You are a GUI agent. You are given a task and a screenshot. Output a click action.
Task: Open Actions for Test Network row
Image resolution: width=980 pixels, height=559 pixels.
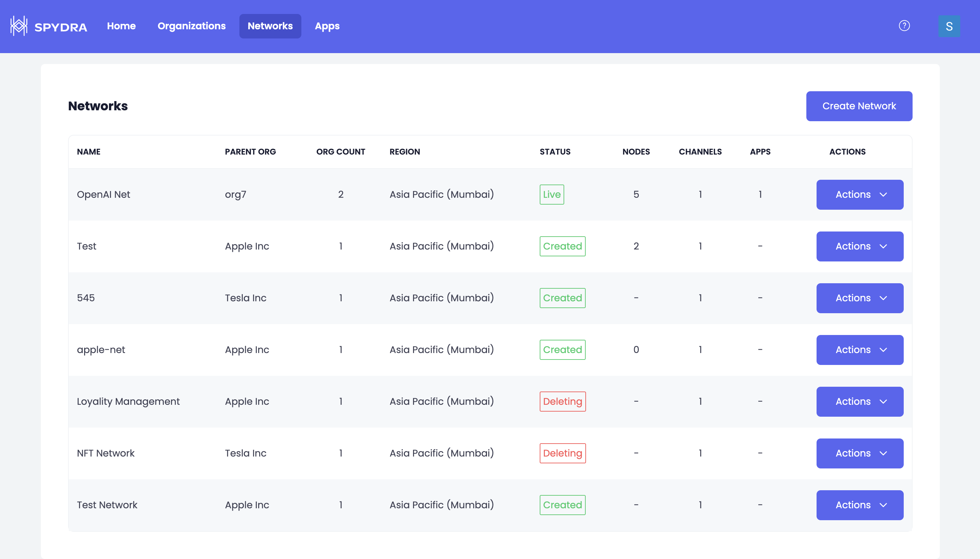click(x=859, y=505)
